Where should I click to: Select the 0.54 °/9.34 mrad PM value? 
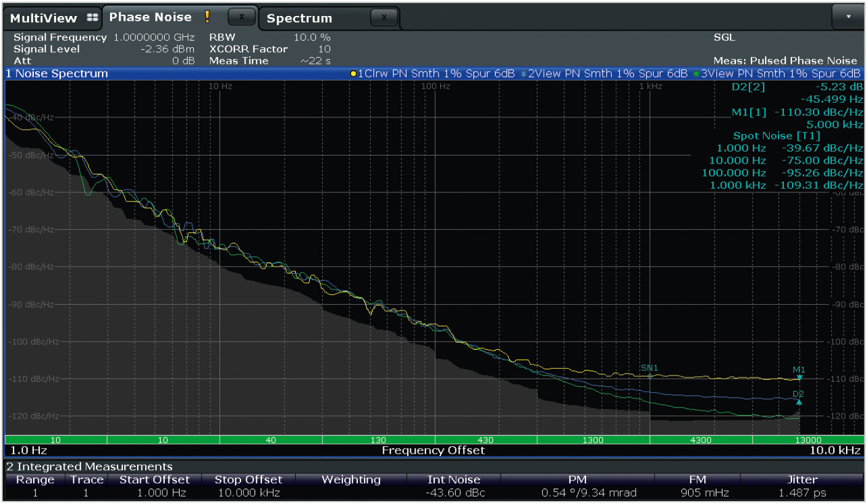pyautogui.click(x=589, y=493)
